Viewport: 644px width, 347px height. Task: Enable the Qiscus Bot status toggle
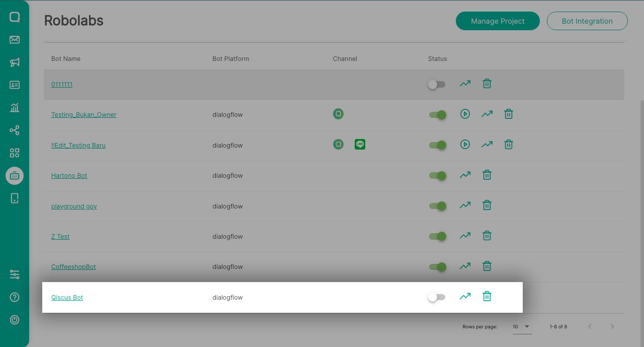[436, 297]
